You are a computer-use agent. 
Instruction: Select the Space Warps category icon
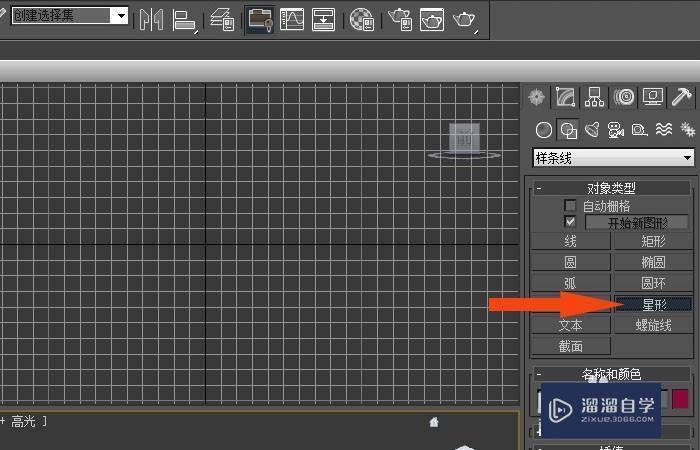tap(664, 130)
